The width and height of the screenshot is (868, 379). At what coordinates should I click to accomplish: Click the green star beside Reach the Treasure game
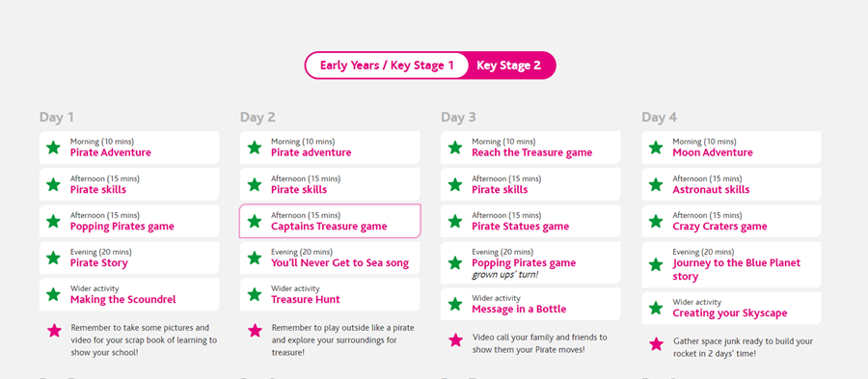(455, 148)
